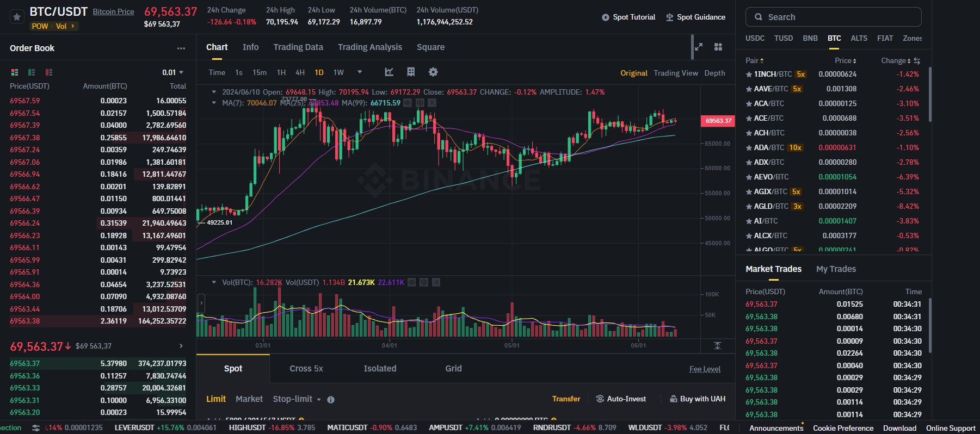Show sell orders only view icon

coord(49,72)
